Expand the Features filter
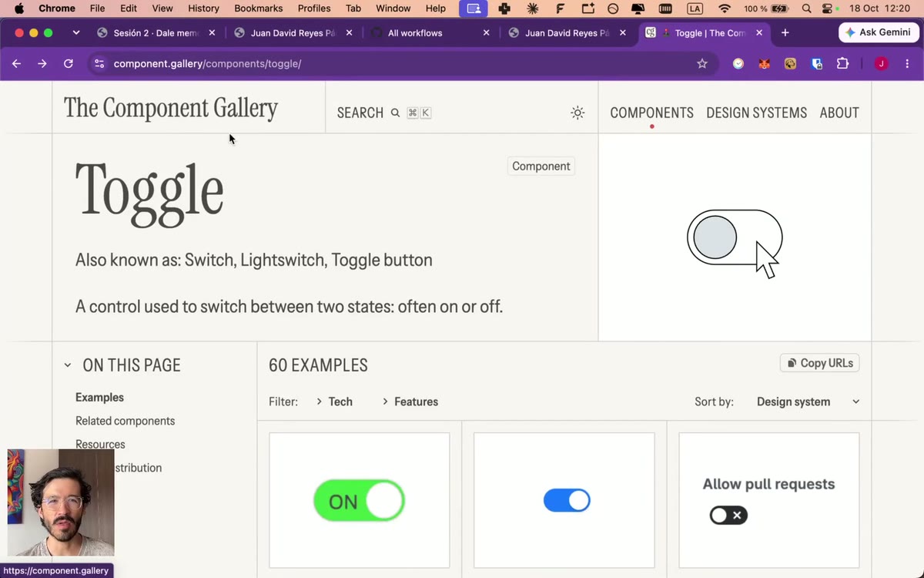The width and height of the screenshot is (924, 578). coord(410,402)
